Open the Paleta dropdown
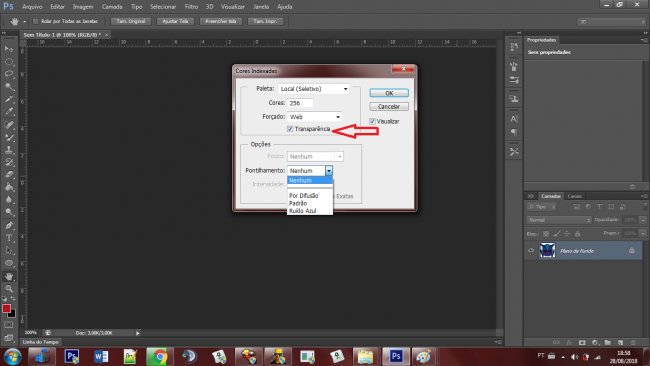This screenshot has height=366, width=650. coord(313,89)
